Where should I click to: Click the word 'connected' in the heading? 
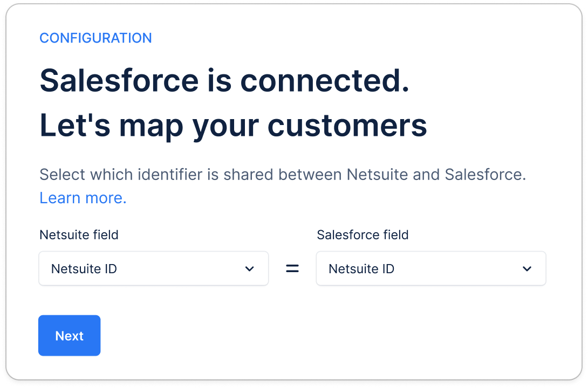(x=324, y=80)
